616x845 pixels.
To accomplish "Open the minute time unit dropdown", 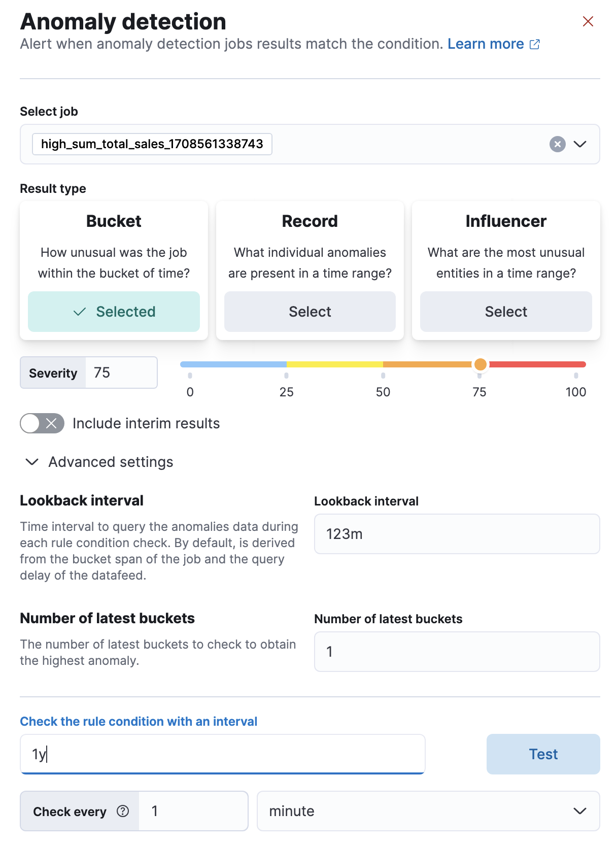I will 428,811.
